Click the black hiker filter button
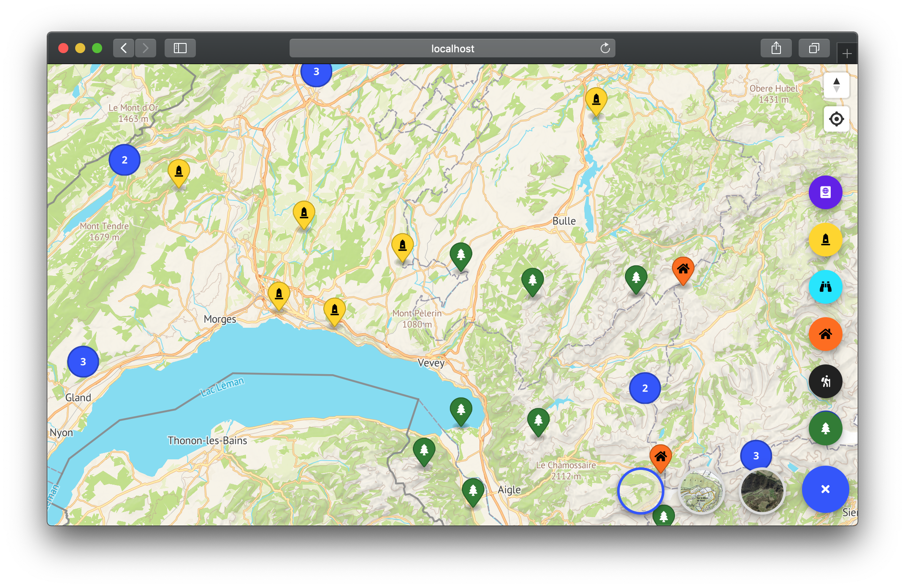This screenshot has width=905, height=588. 825,381
